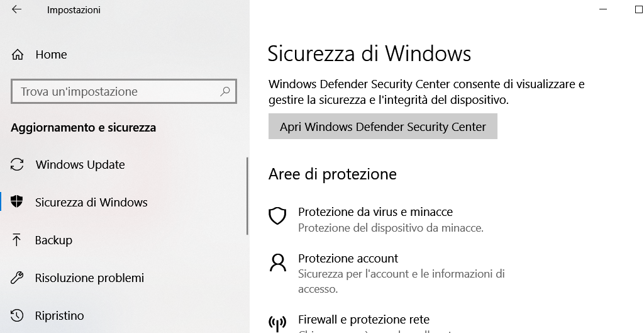This screenshot has width=644, height=333.
Task: Open Windows Defender Security Center button
Action: (383, 126)
